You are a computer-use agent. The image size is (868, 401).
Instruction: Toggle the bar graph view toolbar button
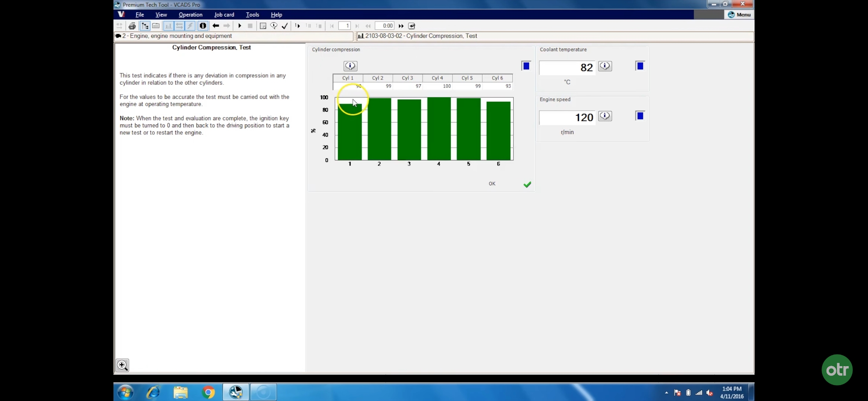pyautogui.click(x=168, y=26)
